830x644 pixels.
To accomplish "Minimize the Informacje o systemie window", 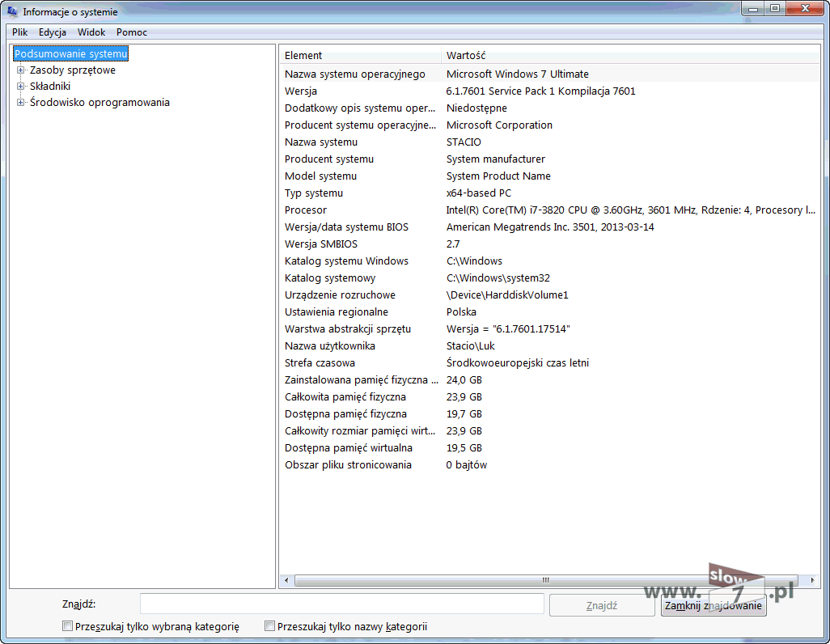I will [752, 8].
